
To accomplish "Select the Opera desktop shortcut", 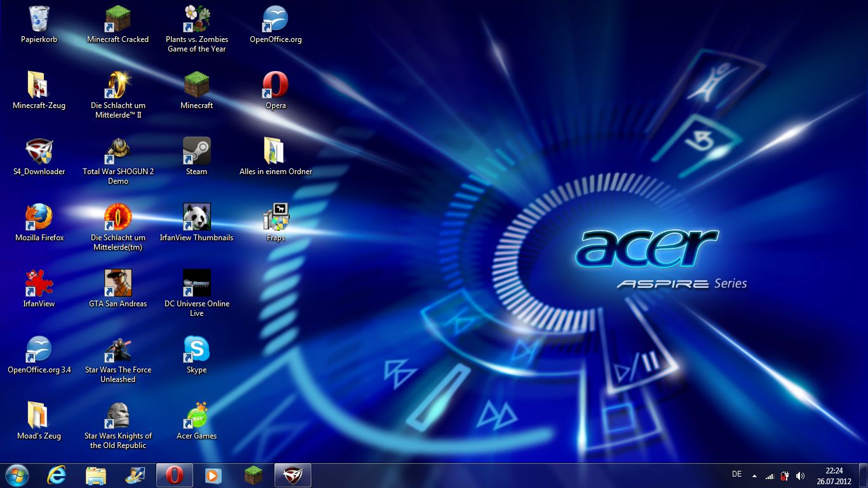I will click(x=275, y=85).
